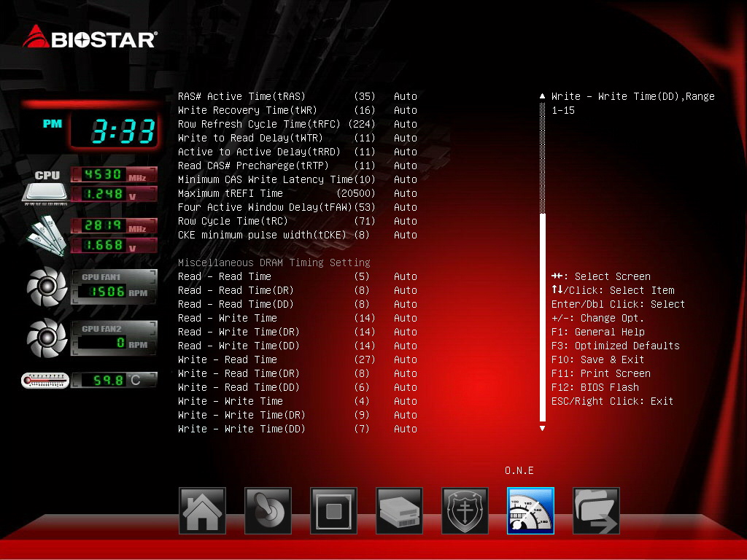Click the BIOSTAR logo
The image size is (747, 560).
[90, 37]
